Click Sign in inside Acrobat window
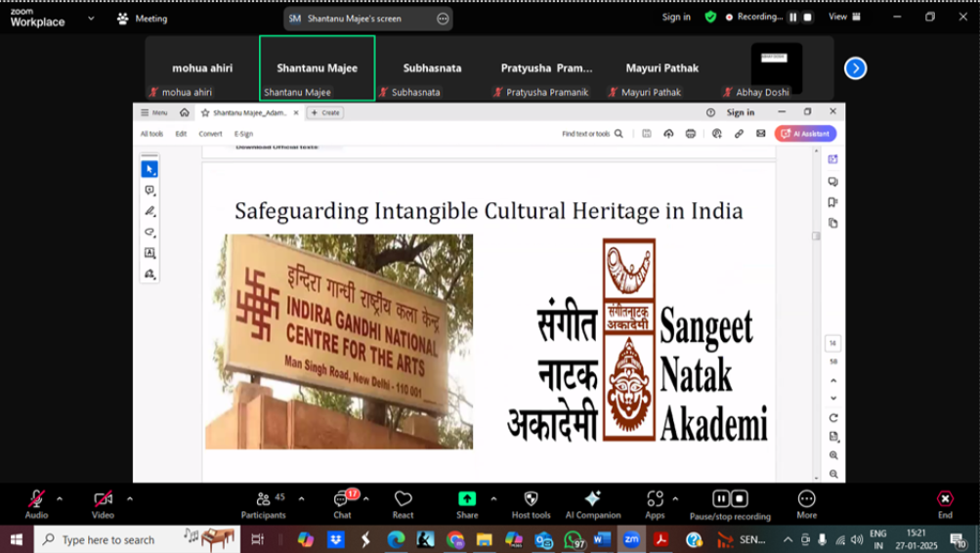 [x=741, y=112]
